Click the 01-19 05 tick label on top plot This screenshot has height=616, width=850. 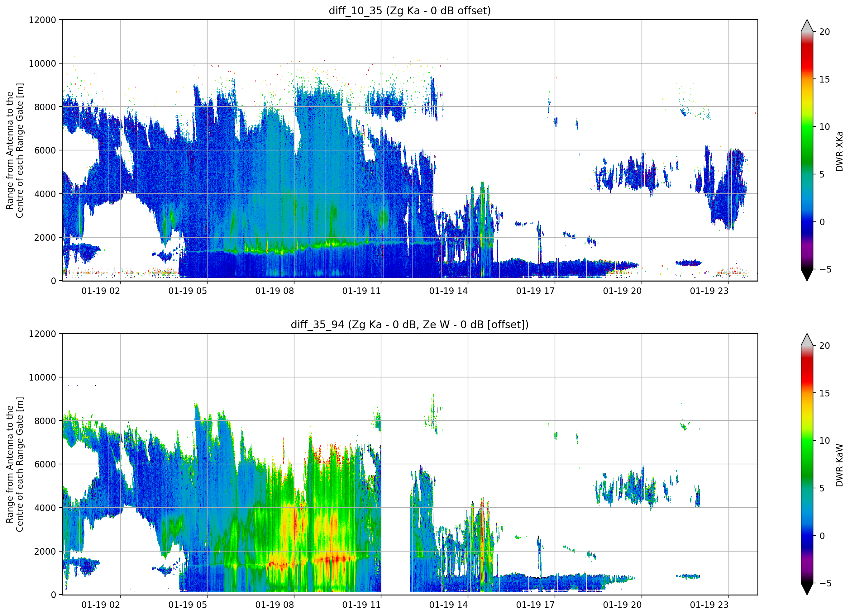pyautogui.click(x=188, y=291)
